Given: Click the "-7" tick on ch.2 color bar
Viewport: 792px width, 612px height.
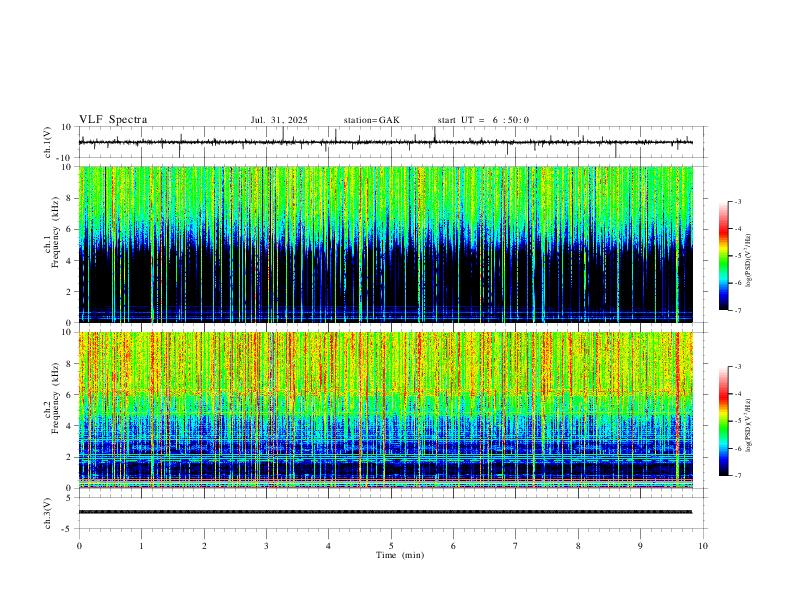Looking at the screenshot, I should click(738, 476).
